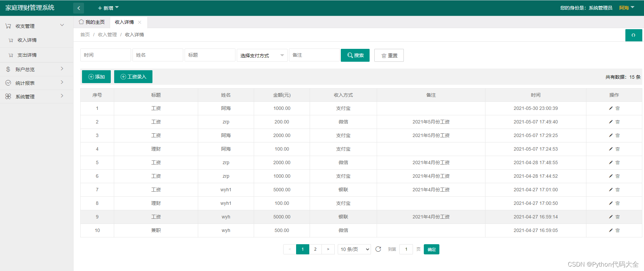This screenshot has width=644, height=271.
Task: Switch to the 我的主页 tab
Action: (x=92, y=22)
